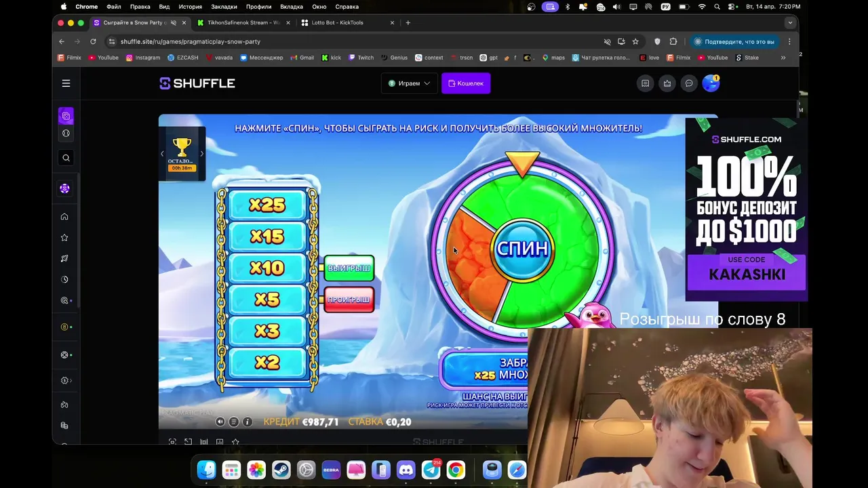
Task: Open site info icon left of URL
Action: [112, 41]
